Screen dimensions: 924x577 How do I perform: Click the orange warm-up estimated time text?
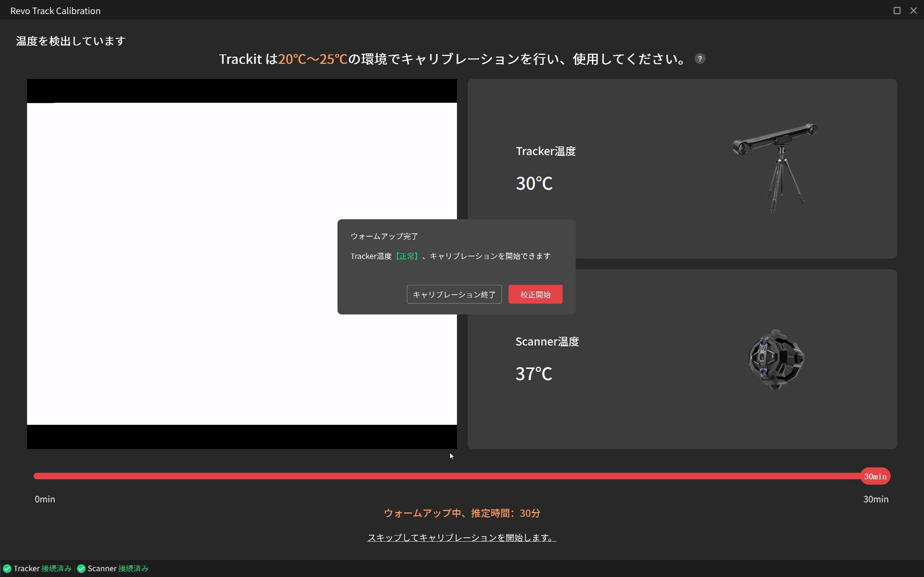(462, 513)
